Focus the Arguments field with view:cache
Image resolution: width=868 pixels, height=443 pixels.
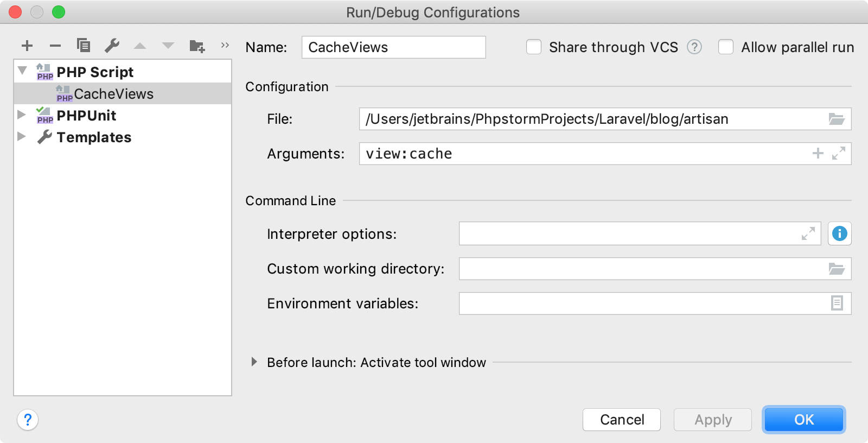pos(605,154)
